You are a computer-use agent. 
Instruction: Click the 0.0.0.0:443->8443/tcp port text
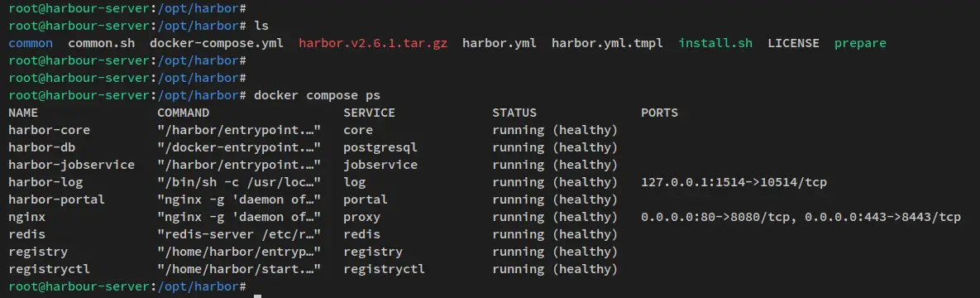pyautogui.click(x=882, y=217)
